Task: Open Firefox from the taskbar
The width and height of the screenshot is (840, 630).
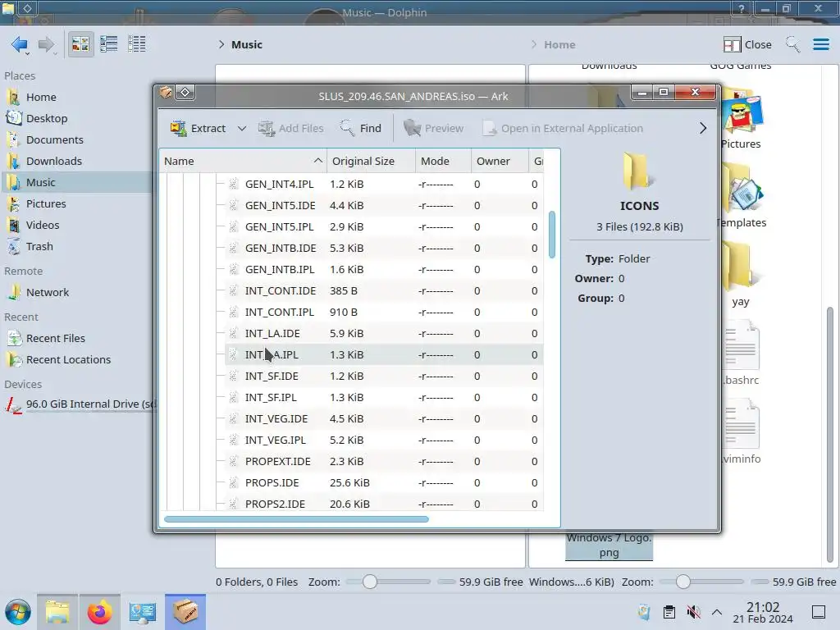Action: click(x=99, y=612)
